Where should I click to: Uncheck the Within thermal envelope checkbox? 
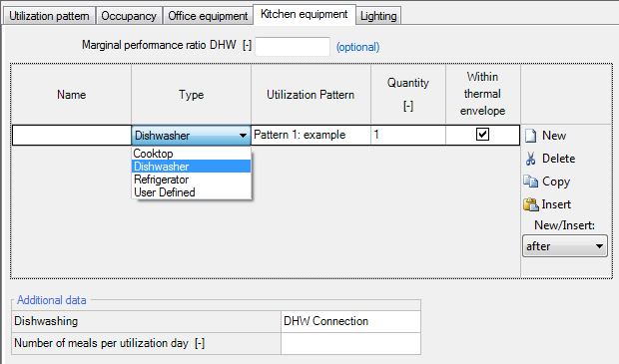click(482, 134)
